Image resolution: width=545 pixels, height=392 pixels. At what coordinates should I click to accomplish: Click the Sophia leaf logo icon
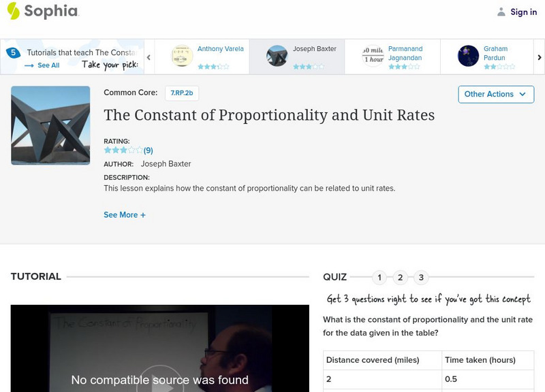13,11
